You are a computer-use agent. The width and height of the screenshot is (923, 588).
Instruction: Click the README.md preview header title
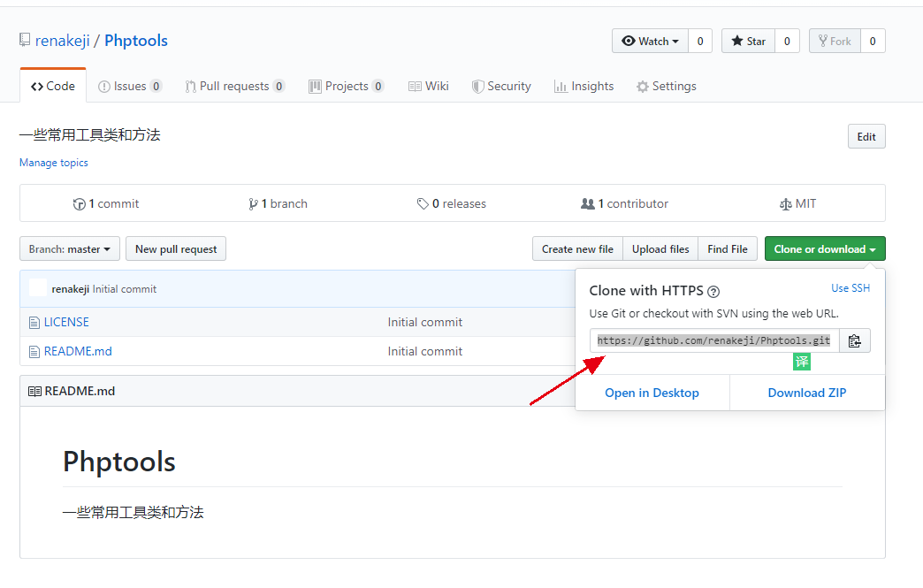click(80, 392)
